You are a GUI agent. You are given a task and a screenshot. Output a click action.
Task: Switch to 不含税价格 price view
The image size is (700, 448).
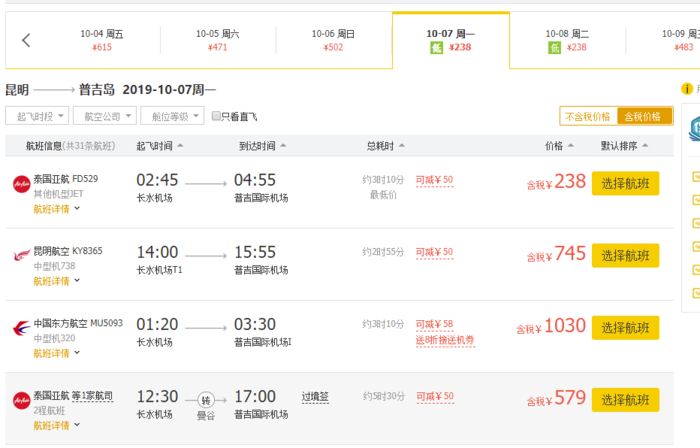[588, 116]
